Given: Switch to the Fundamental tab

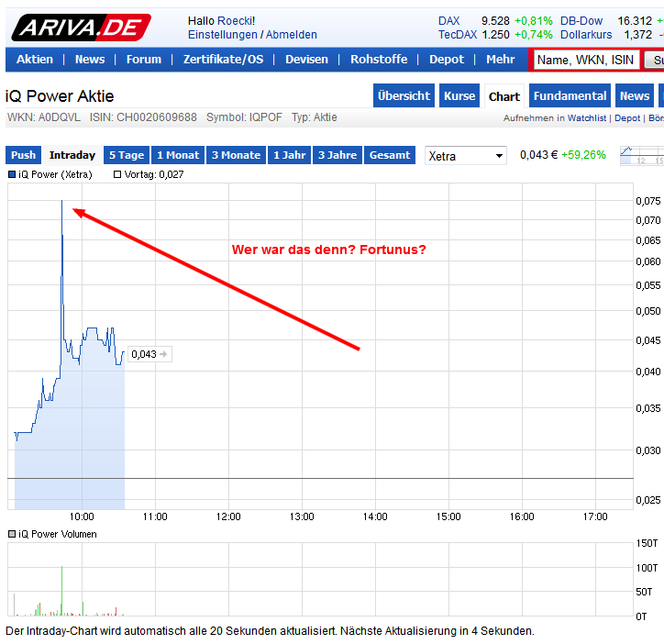Looking at the screenshot, I should [x=570, y=95].
